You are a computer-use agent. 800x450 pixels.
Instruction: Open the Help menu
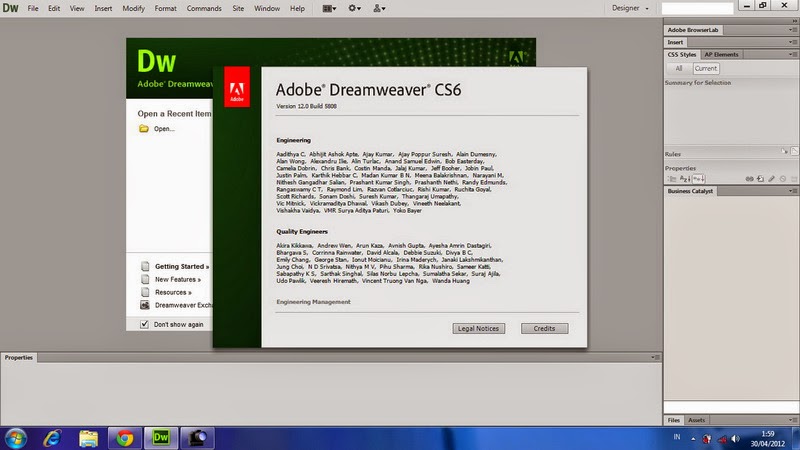point(297,8)
